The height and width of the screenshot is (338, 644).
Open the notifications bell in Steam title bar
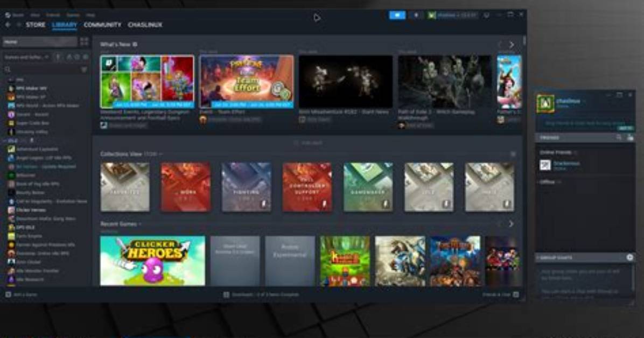pyautogui.click(x=416, y=15)
